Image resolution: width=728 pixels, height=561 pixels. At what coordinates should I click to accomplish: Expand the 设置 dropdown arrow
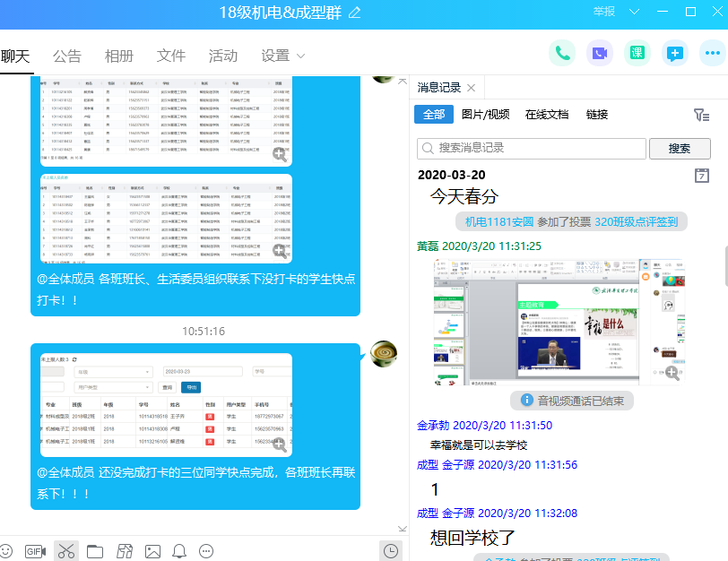pyautogui.click(x=301, y=56)
